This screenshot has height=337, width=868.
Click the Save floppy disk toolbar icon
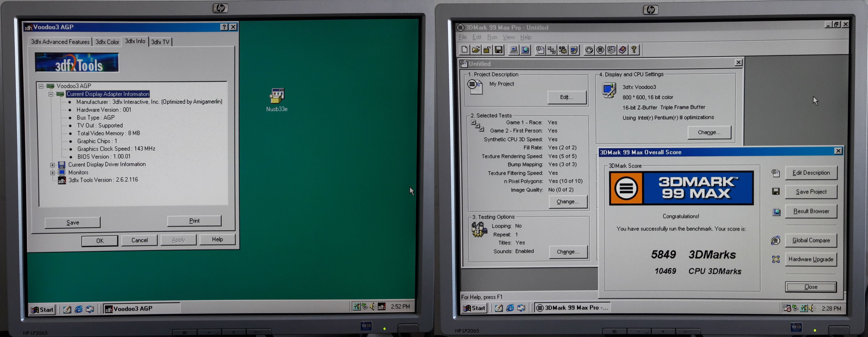(498, 50)
